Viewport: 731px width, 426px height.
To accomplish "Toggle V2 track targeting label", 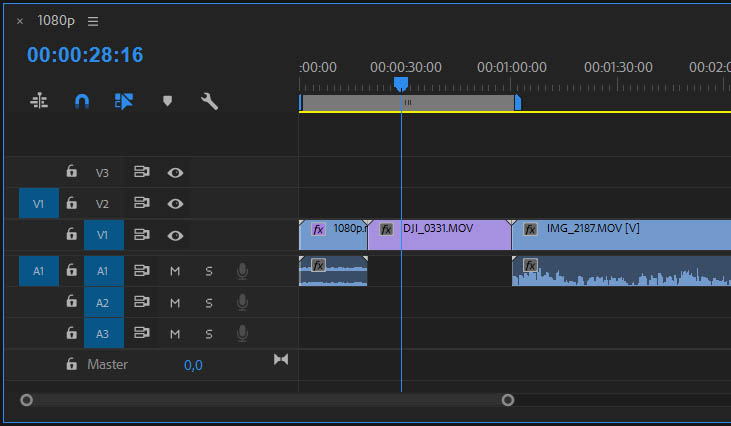I will click(x=103, y=204).
